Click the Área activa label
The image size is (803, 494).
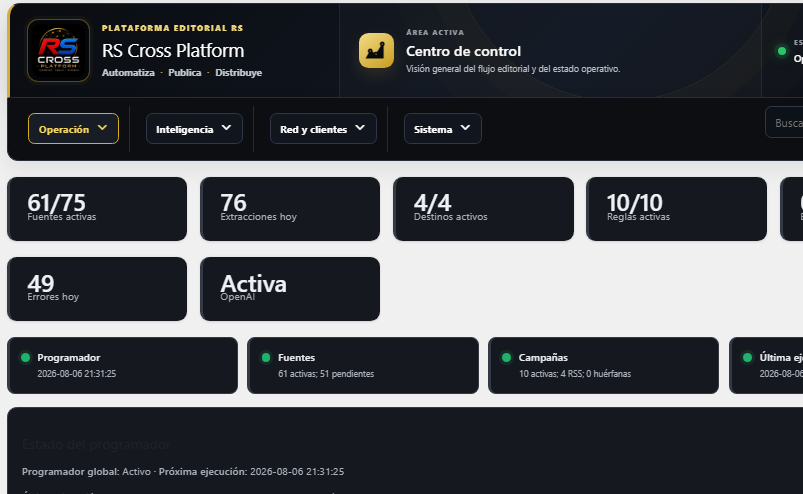coord(435,32)
